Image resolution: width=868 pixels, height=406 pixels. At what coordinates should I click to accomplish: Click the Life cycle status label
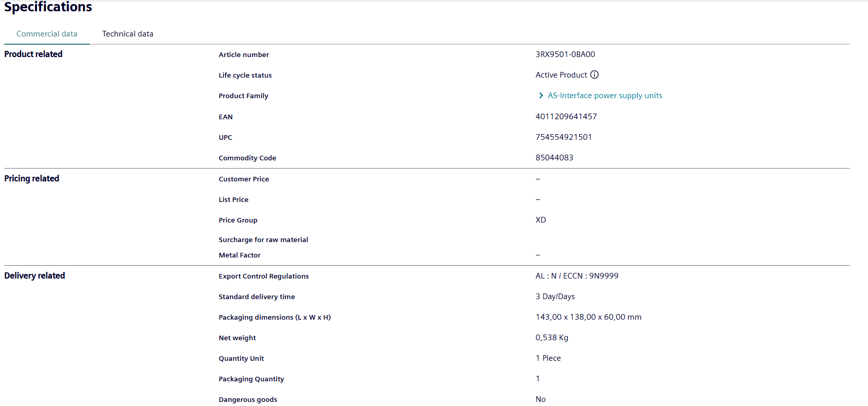245,75
